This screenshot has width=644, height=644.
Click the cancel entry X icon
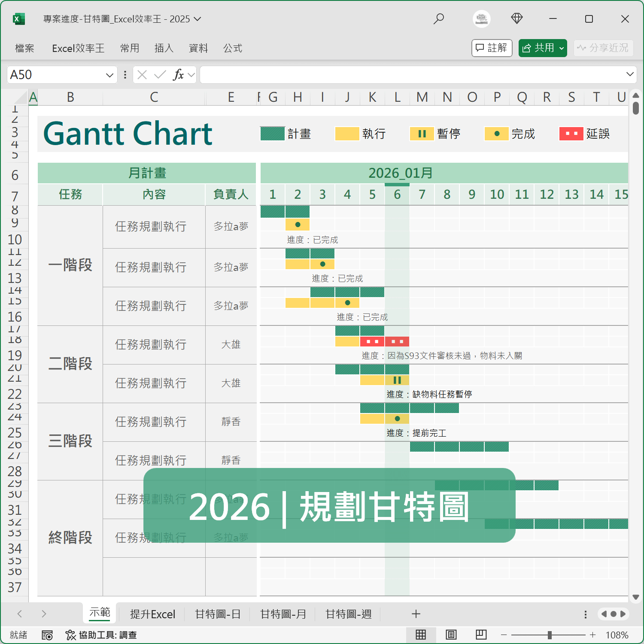point(143,75)
